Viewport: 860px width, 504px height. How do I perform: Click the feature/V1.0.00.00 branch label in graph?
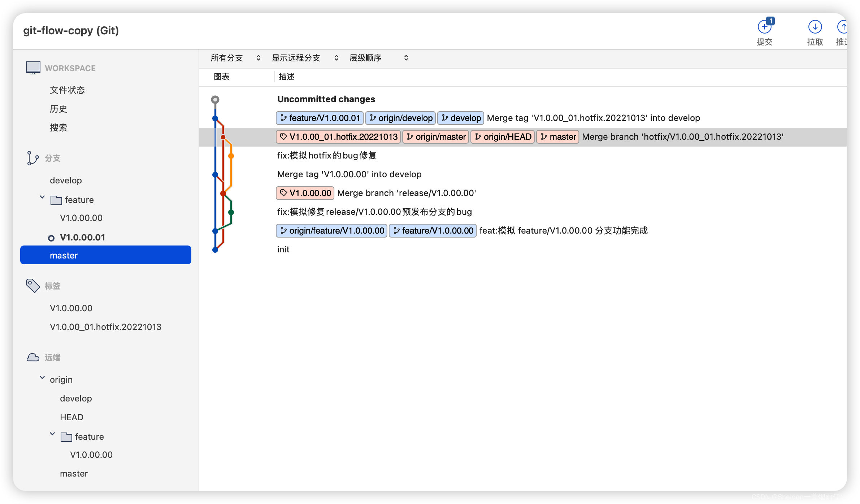433,231
